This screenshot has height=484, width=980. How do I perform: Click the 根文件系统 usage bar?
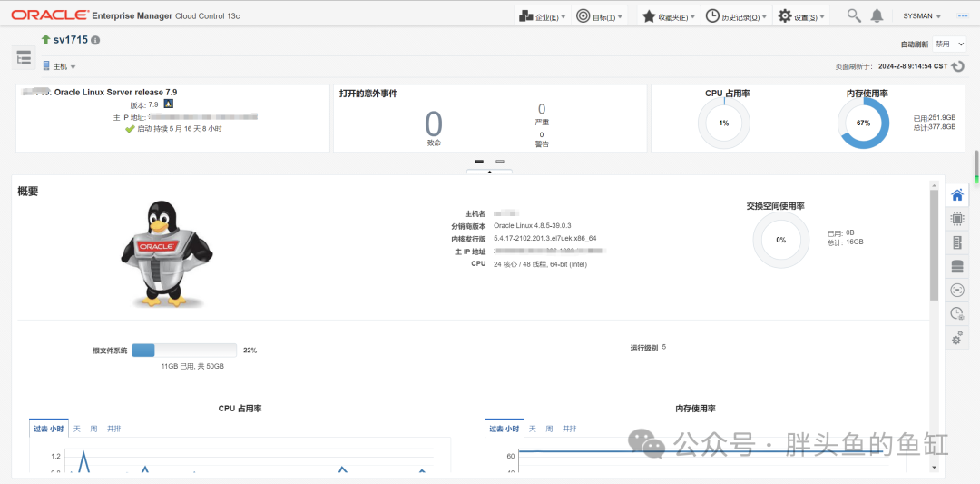pyautogui.click(x=184, y=351)
